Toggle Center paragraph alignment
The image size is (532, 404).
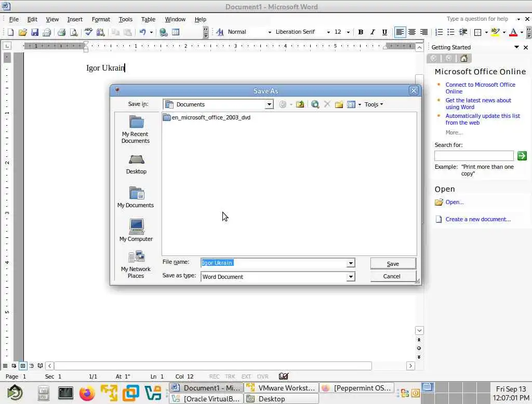tap(412, 32)
